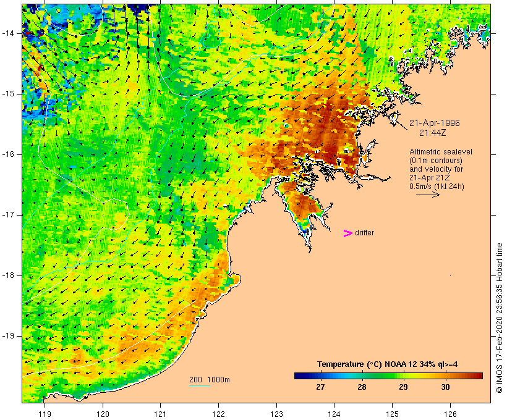Click latitude axis label '-18'
Image resolution: width=507 pixels, height=420 pixels.
pyautogui.click(x=8, y=275)
